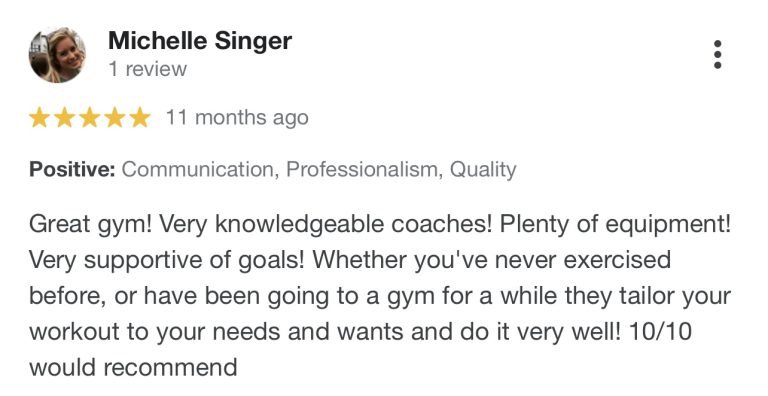The width and height of the screenshot is (768, 396).
Task: Click the 'Great gym!' opening phrase
Action: (x=91, y=224)
